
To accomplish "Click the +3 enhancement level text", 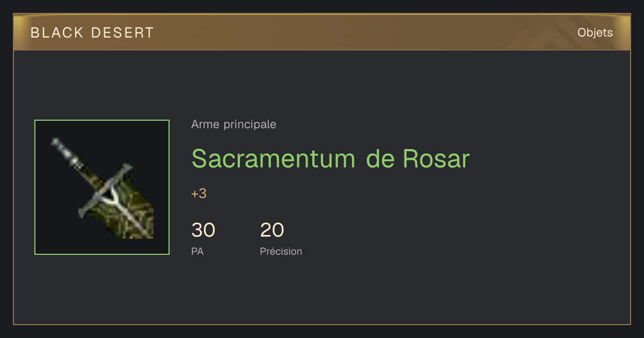I will point(199,194).
